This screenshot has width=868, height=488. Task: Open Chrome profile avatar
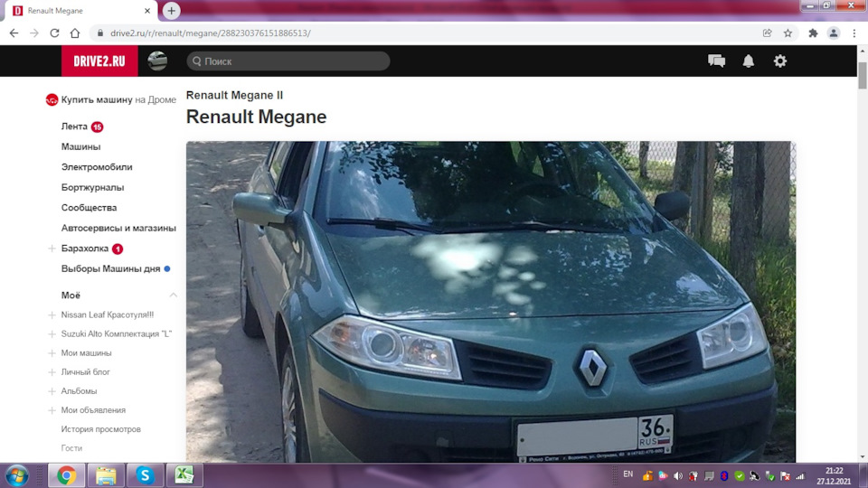tap(833, 33)
